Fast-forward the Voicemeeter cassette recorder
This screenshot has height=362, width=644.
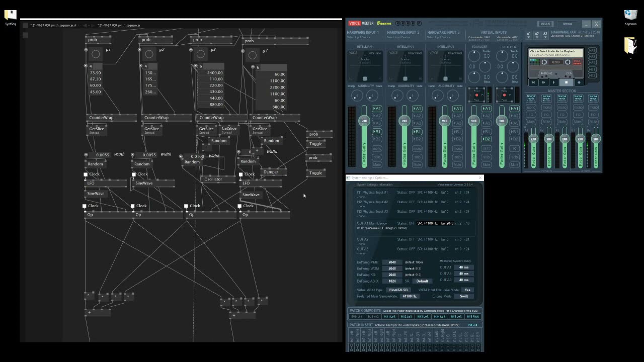(543, 82)
